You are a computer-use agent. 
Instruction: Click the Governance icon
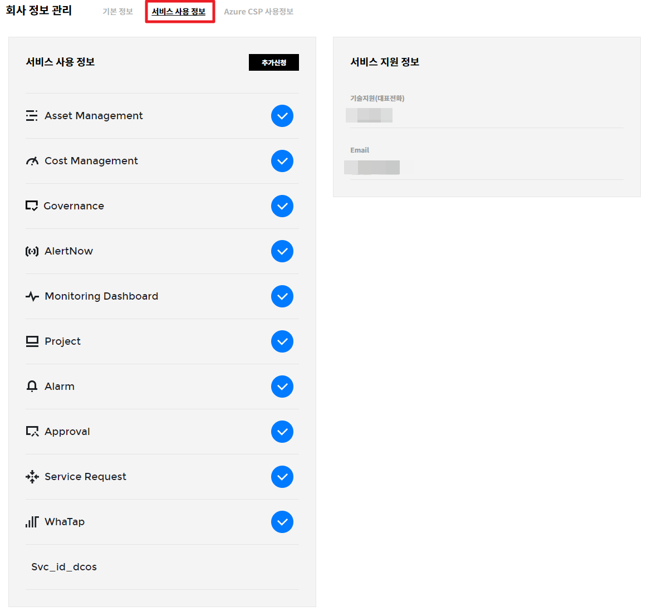click(x=32, y=206)
